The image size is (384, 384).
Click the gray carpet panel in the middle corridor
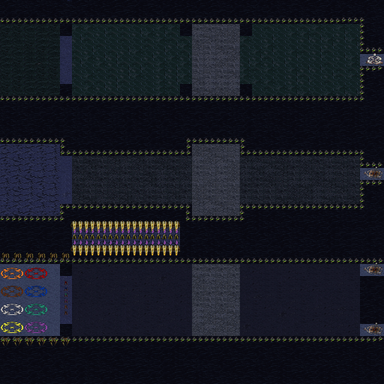pyautogui.click(x=216, y=180)
